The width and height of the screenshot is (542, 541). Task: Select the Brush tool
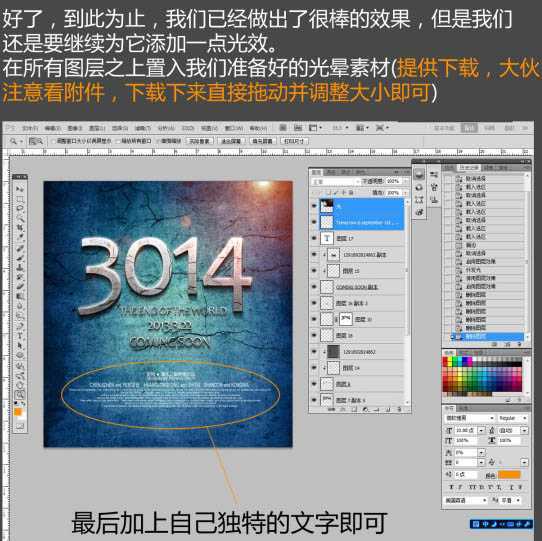point(20,258)
